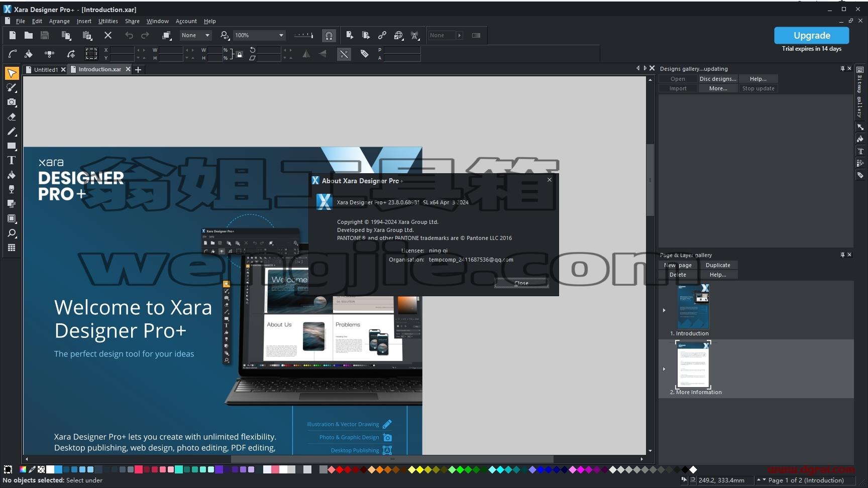
Task: Open the Bitmap gallery side tab
Action: point(859,92)
